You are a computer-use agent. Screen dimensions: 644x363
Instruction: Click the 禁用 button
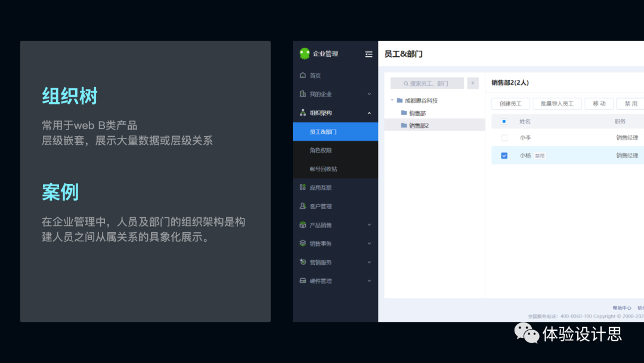(630, 104)
